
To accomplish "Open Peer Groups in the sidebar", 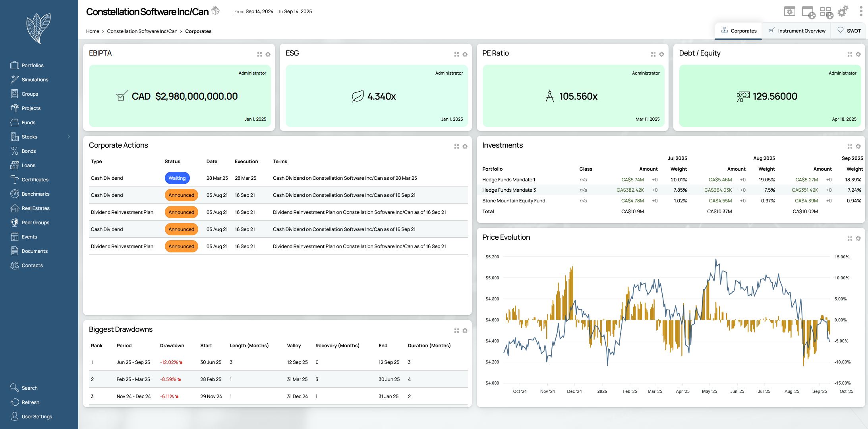I will (x=35, y=223).
